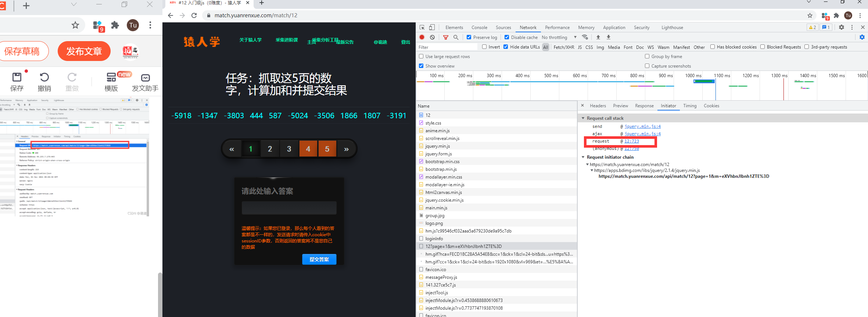Image resolution: width=868 pixels, height=317 pixels.
Task: Collapse the Request initiator chain section
Action: 583,157
